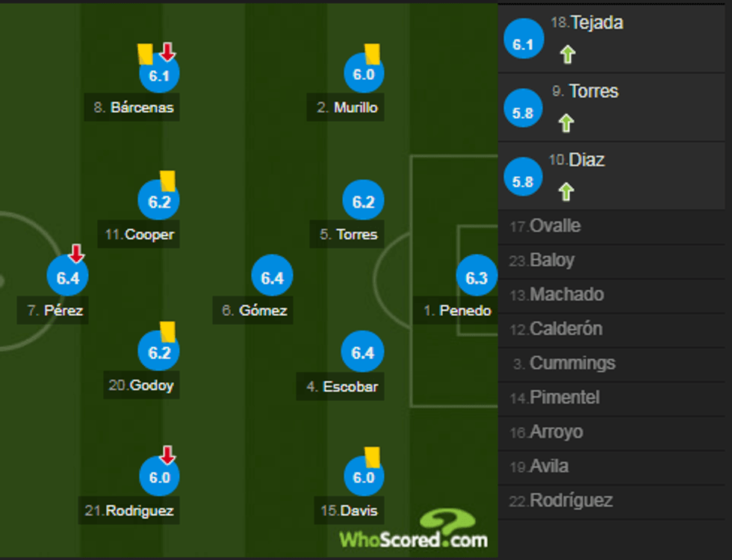The image size is (732, 560).
Task: Select Baloy from the bench list
Action: click(x=552, y=261)
